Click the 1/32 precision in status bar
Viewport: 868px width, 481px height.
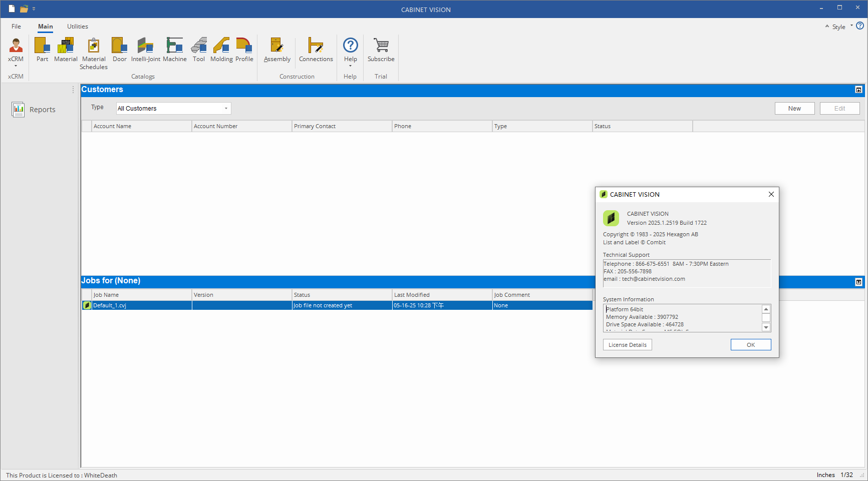click(x=846, y=475)
